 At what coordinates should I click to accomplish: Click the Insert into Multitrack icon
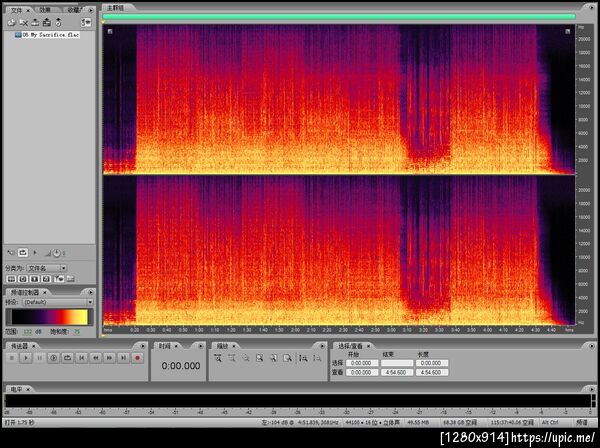pos(35,23)
